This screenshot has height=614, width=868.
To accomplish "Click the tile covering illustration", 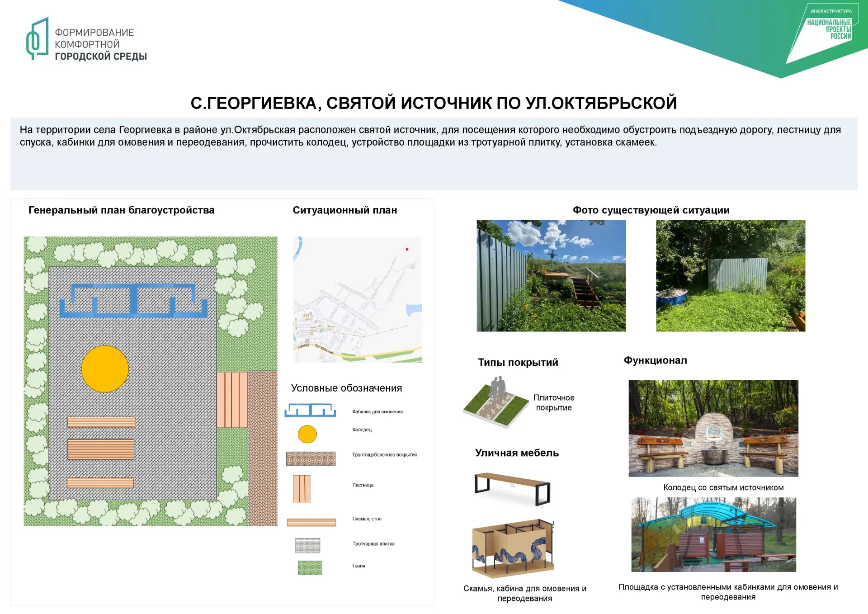I will tap(496, 402).
